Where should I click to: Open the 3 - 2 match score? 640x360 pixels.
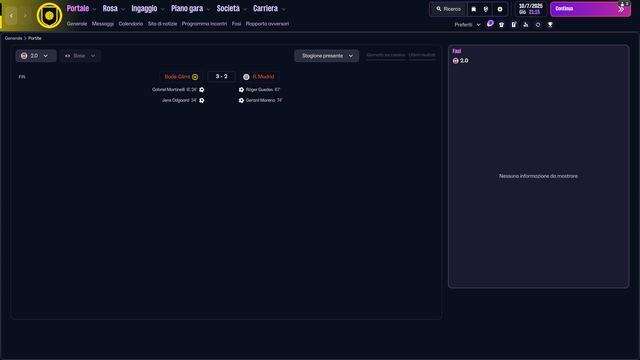[221, 77]
